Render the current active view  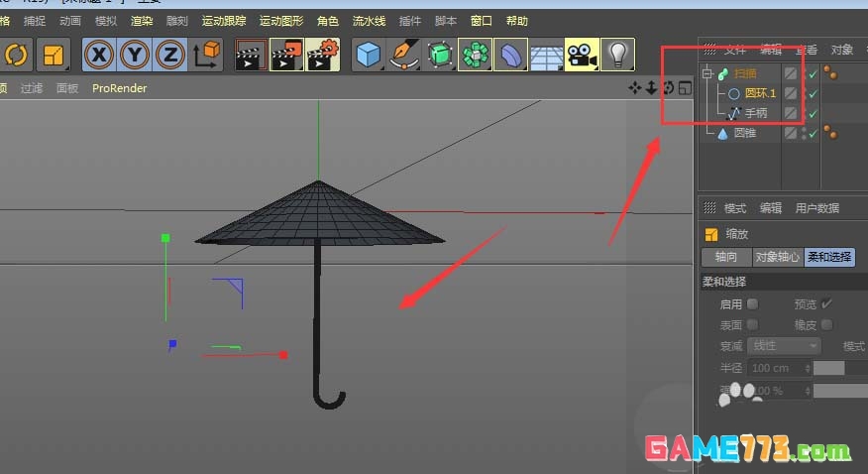(251, 55)
